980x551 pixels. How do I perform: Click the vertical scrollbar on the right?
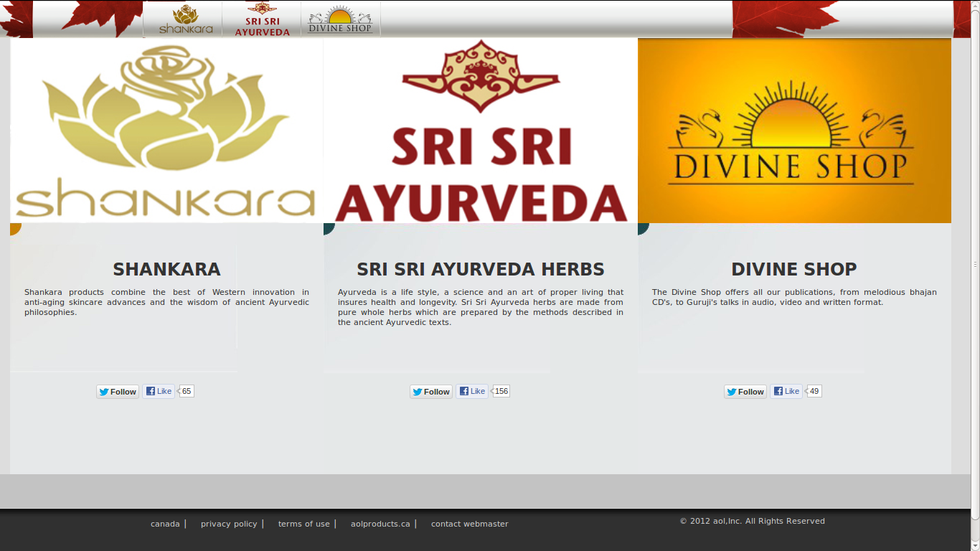point(976,265)
